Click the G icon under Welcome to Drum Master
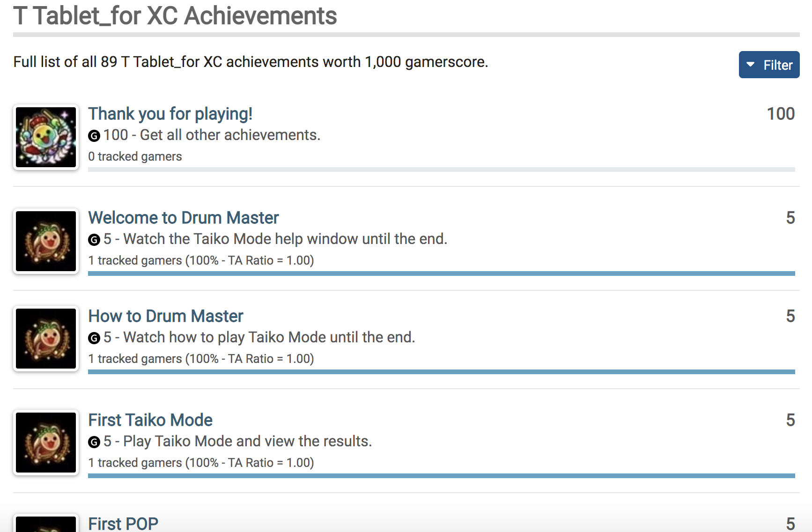 coord(94,239)
